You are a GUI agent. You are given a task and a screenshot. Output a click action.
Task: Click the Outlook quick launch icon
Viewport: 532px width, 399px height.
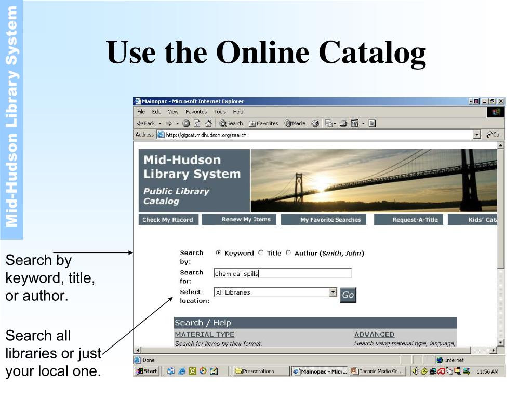point(192,371)
